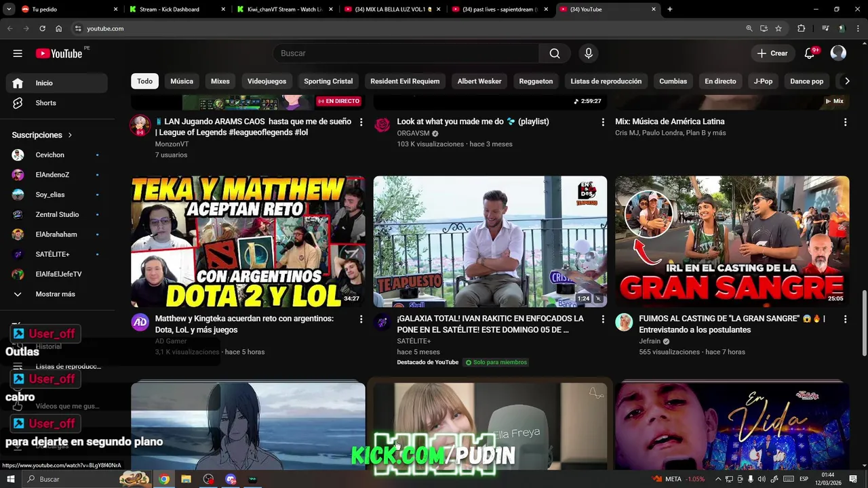
Task: Open the Ivan Rakitic interview thumbnail
Action: pos(490,242)
